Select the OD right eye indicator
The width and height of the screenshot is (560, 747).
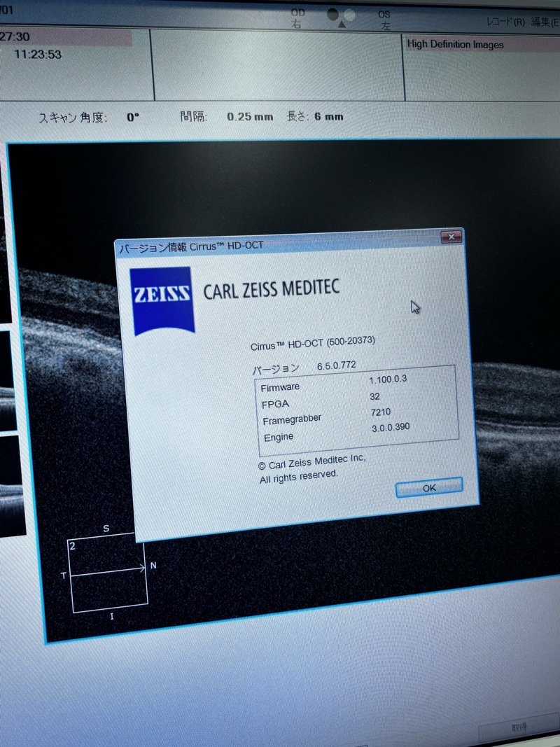point(297,19)
